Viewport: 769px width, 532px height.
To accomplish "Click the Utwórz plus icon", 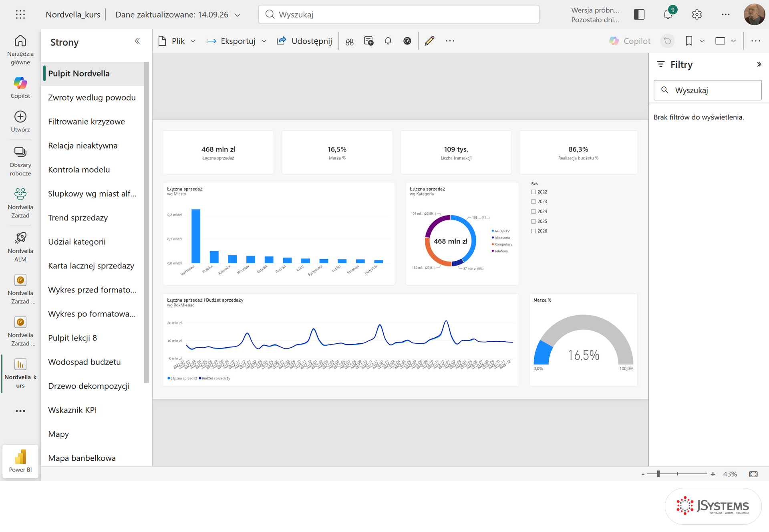I will point(20,117).
